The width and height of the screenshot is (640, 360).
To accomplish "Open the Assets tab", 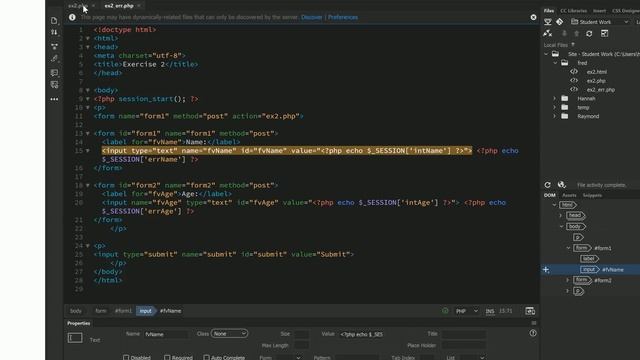I will pos(569,195).
